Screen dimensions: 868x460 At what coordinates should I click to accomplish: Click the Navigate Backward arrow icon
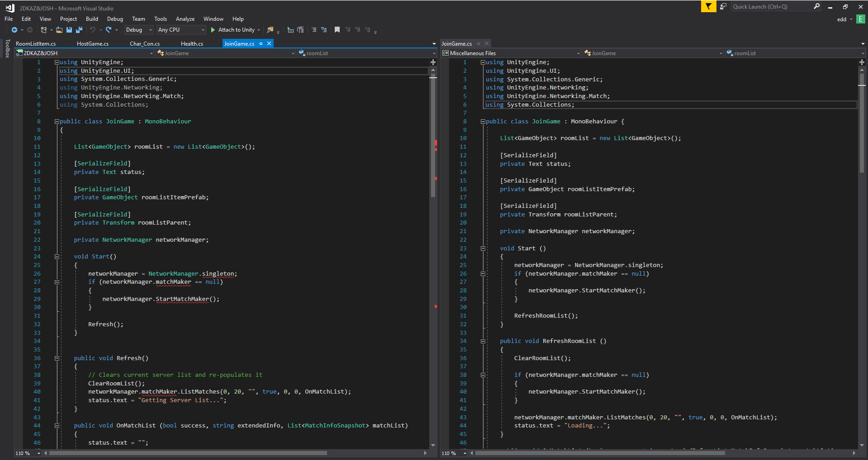pyautogui.click(x=14, y=30)
